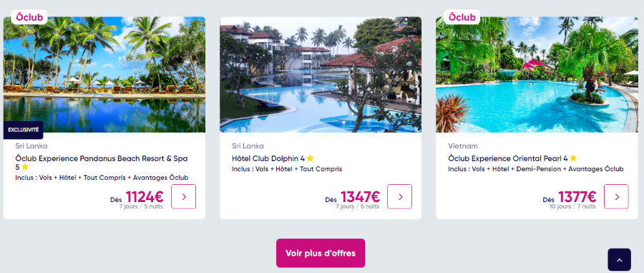Click Ôclub Experience Oriental Pearl title
The image size is (644, 273).
point(508,158)
